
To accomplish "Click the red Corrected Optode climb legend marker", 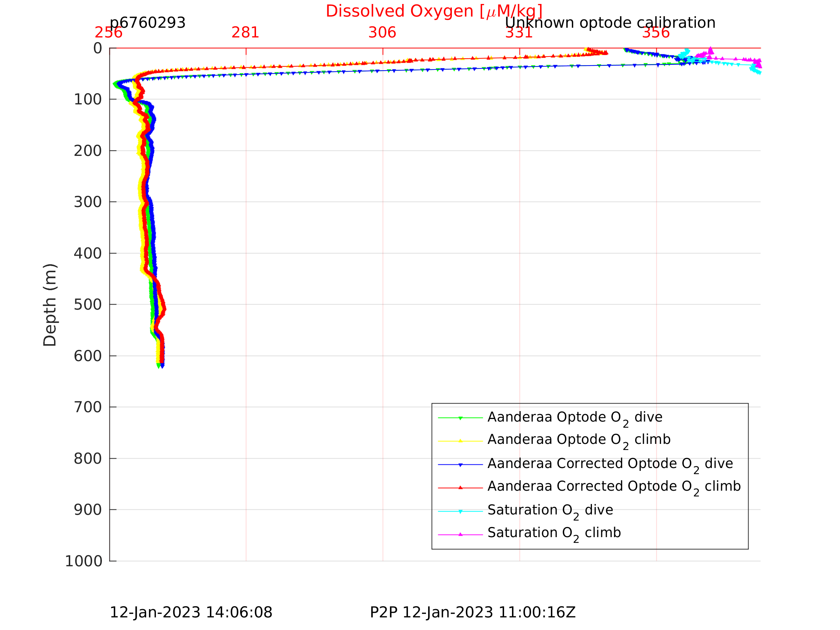I will point(460,487).
